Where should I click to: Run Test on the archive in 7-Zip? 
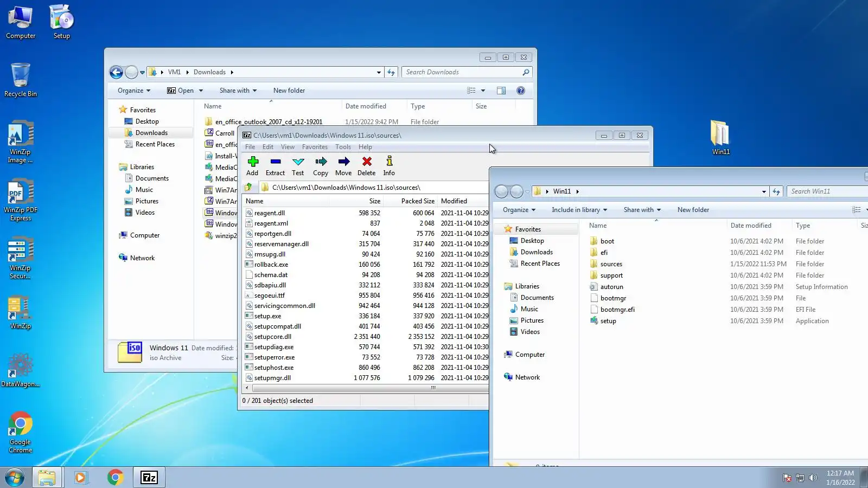click(x=298, y=166)
